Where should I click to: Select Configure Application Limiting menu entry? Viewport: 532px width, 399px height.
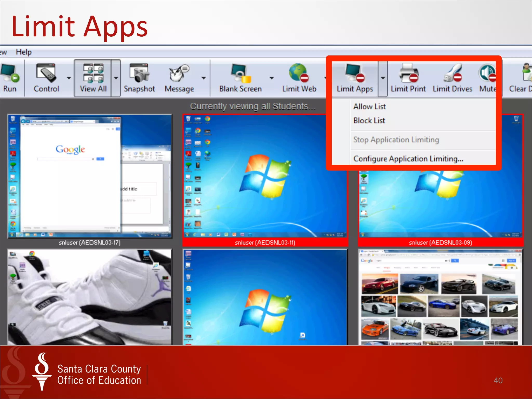[408, 159]
